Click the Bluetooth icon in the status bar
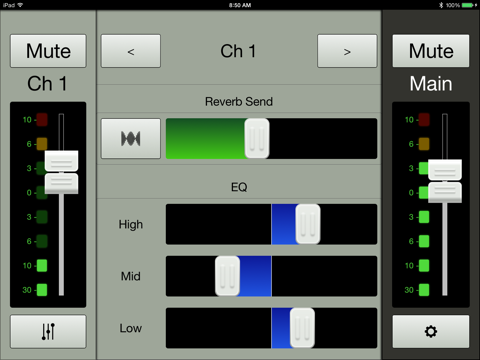This screenshot has width=480, height=360. [441, 5]
